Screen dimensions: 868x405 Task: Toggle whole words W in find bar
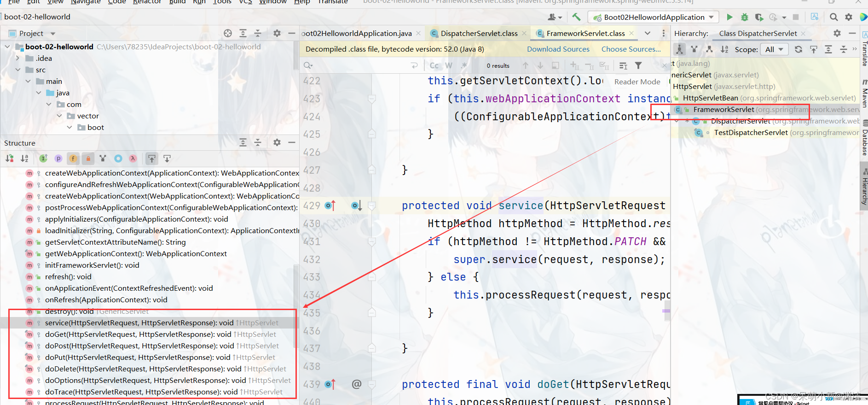point(449,65)
